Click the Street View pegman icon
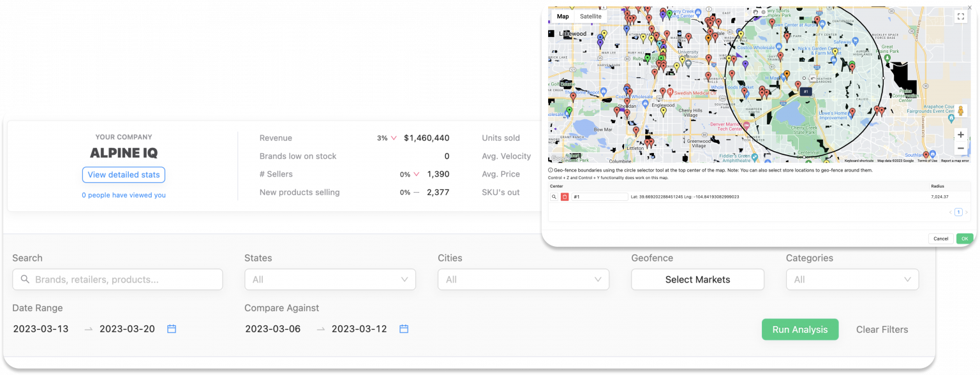This screenshot has height=375, width=980. [x=960, y=111]
